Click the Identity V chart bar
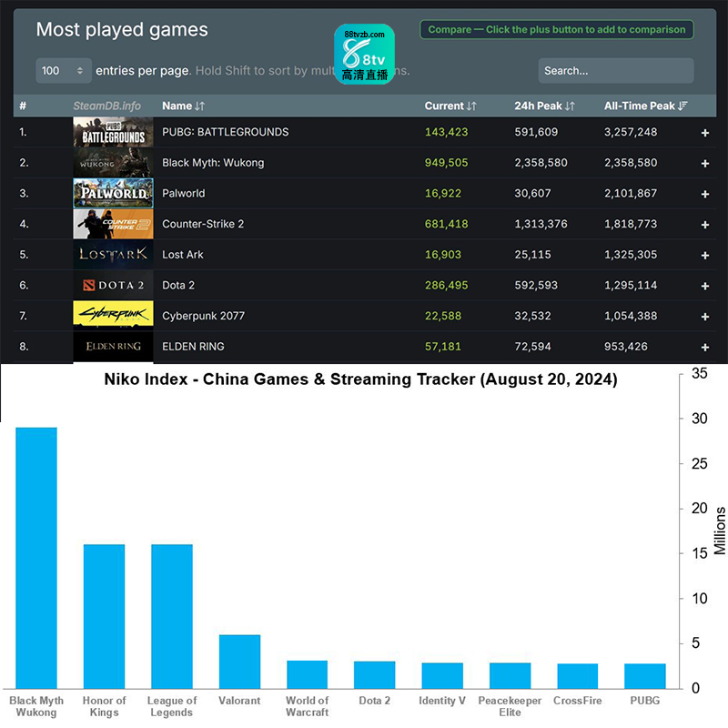This screenshot has height=728, width=728. (442, 675)
